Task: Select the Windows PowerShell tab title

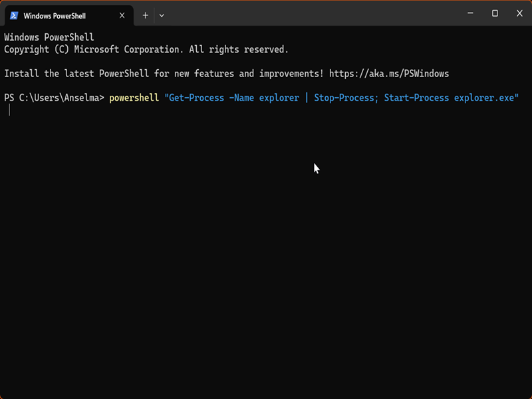Action: 55,15
